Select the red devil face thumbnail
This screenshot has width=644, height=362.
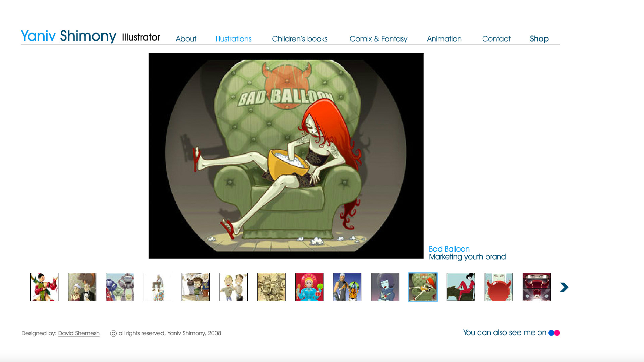coord(498,287)
